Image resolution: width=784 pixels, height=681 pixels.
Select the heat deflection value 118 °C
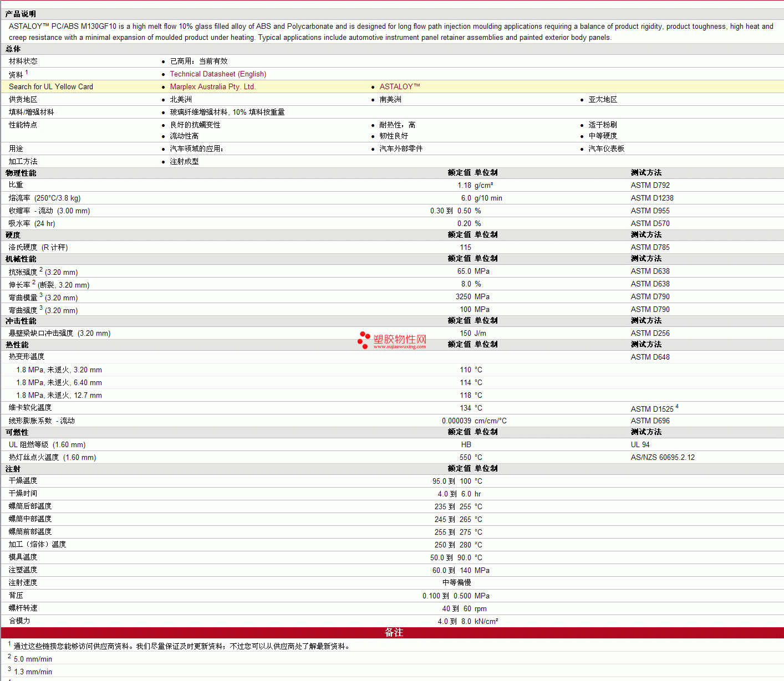click(471, 395)
